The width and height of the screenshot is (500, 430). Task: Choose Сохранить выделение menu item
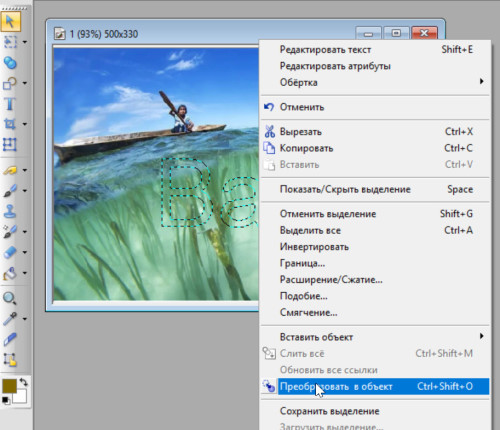pos(375,411)
